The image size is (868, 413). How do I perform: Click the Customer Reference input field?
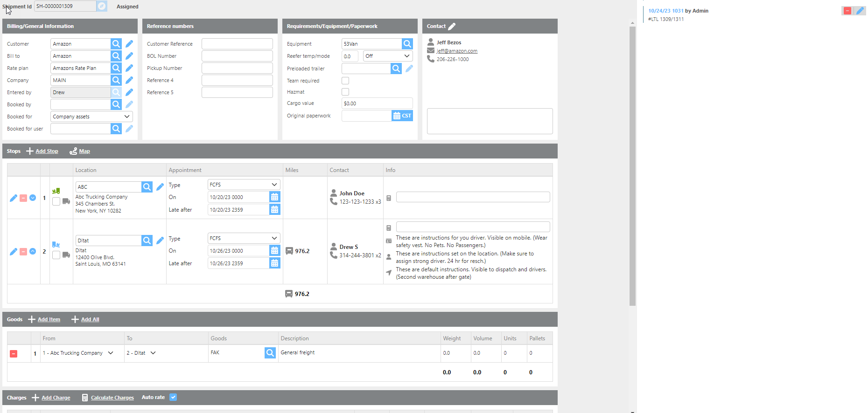[x=237, y=44]
